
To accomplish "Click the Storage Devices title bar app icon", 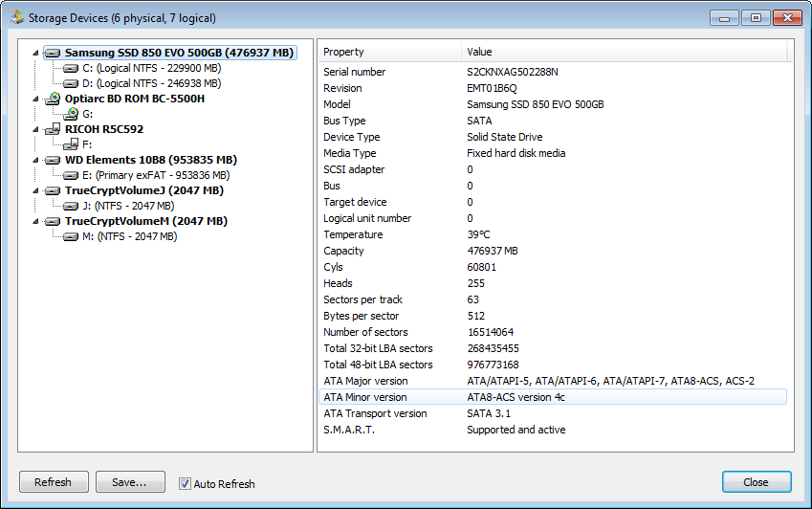I will 17,17.
